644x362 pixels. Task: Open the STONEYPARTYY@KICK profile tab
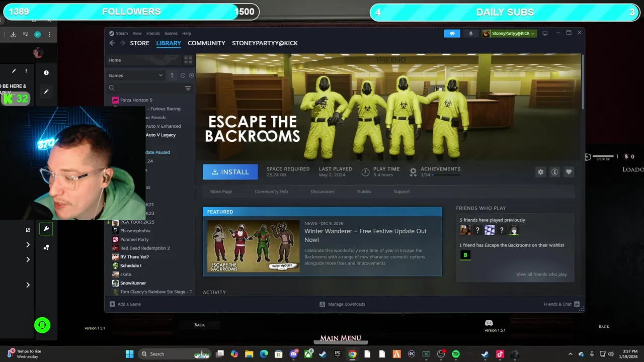tap(265, 43)
